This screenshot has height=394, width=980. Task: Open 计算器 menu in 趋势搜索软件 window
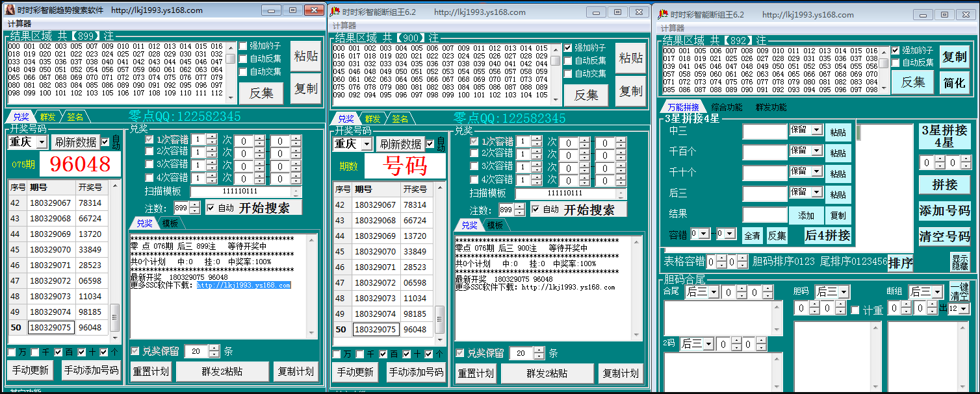coord(19,23)
